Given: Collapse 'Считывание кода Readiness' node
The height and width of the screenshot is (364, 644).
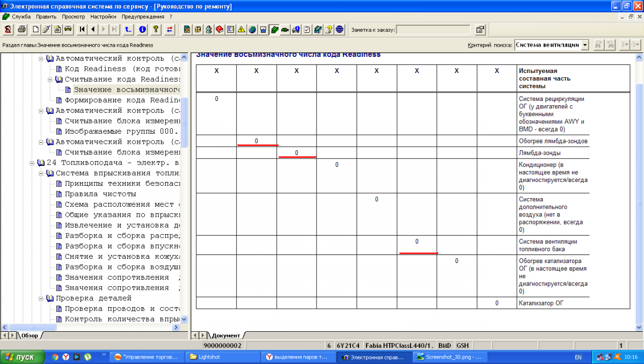Looking at the screenshot, I should [50, 79].
